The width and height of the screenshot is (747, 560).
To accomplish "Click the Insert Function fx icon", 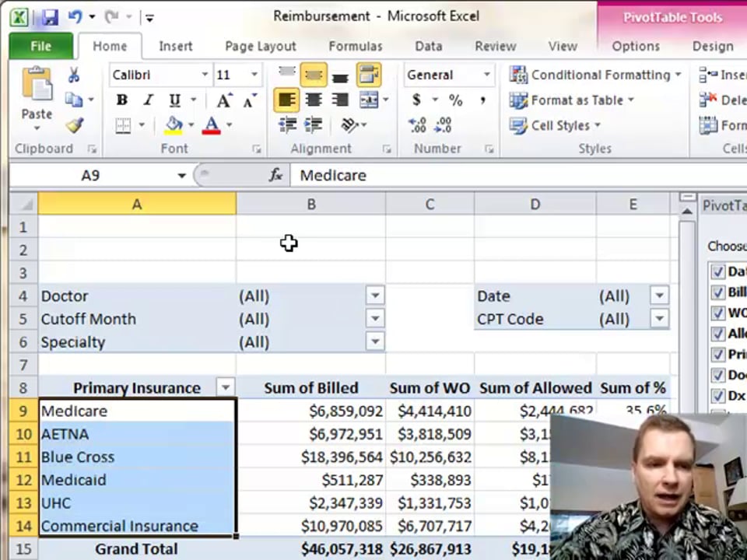I will (275, 175).
